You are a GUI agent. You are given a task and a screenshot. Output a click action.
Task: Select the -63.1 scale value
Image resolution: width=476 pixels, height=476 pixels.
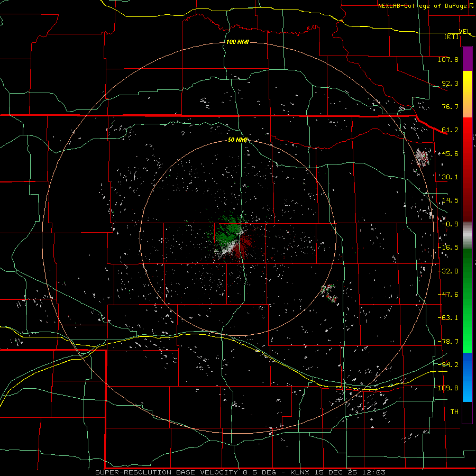448,318
